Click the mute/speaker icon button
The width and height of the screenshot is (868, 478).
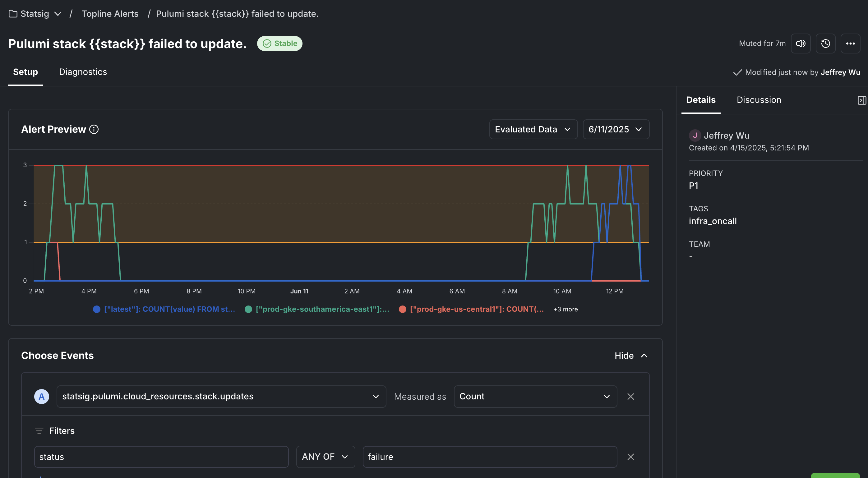pos(801,44)
